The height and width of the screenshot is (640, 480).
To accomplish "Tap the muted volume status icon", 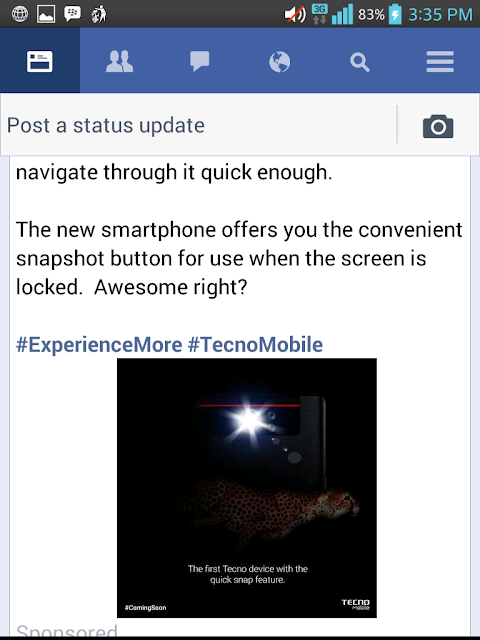I will 295,15.
